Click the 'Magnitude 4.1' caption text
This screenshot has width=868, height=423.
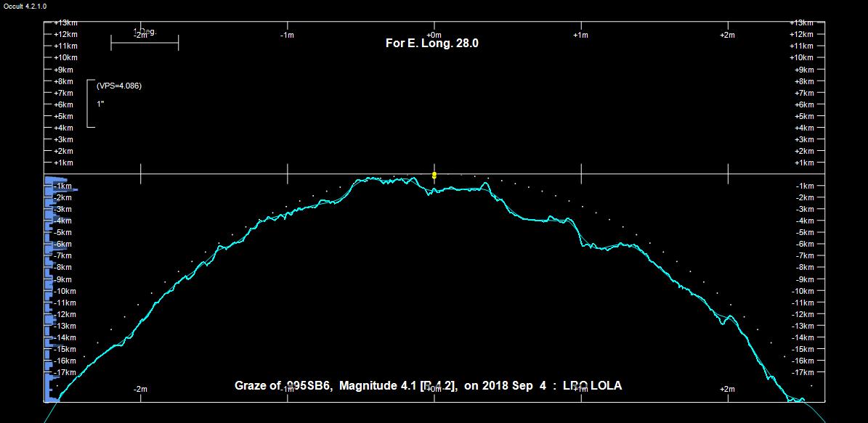pos(377,386)
